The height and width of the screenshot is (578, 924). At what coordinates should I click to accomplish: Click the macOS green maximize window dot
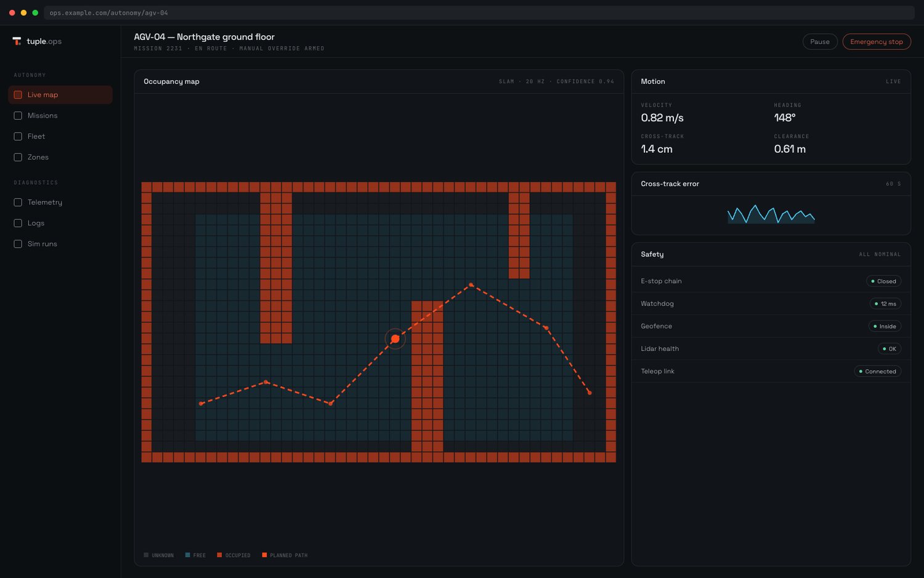pos(35,12)
